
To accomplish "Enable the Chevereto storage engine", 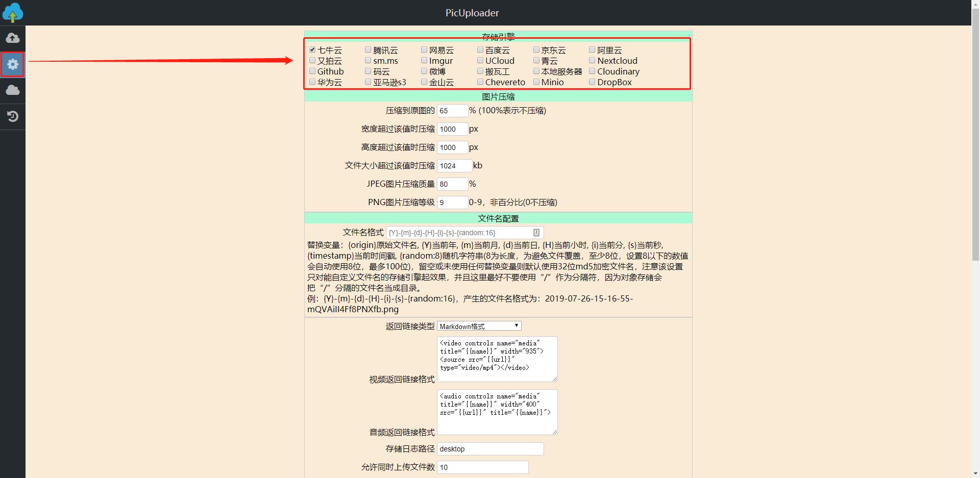I will (480, 82).
